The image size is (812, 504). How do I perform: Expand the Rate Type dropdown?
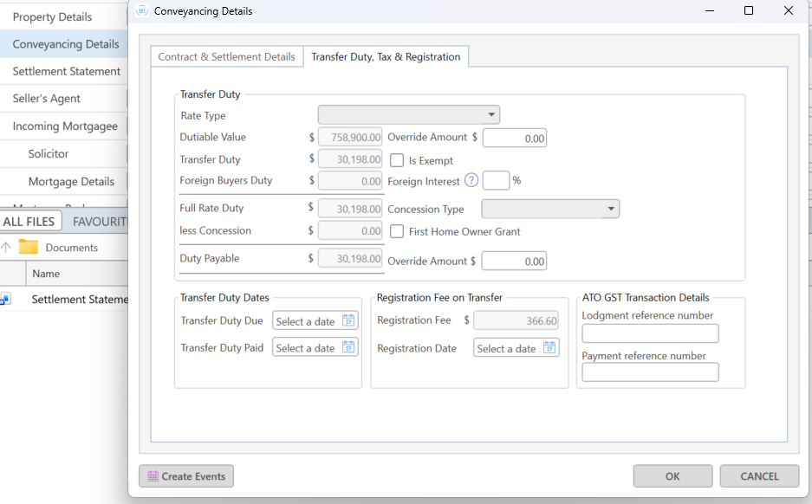(x=491, y=115)
